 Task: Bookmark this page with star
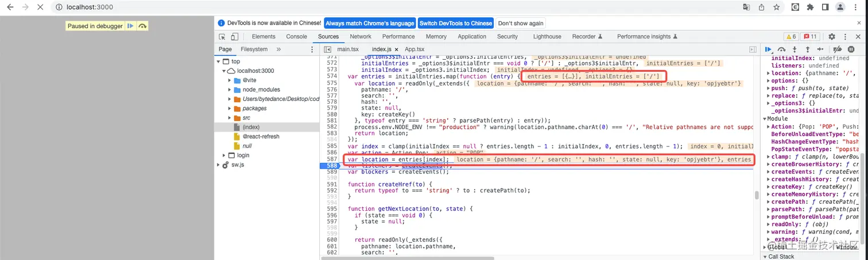tap(777, 7)
